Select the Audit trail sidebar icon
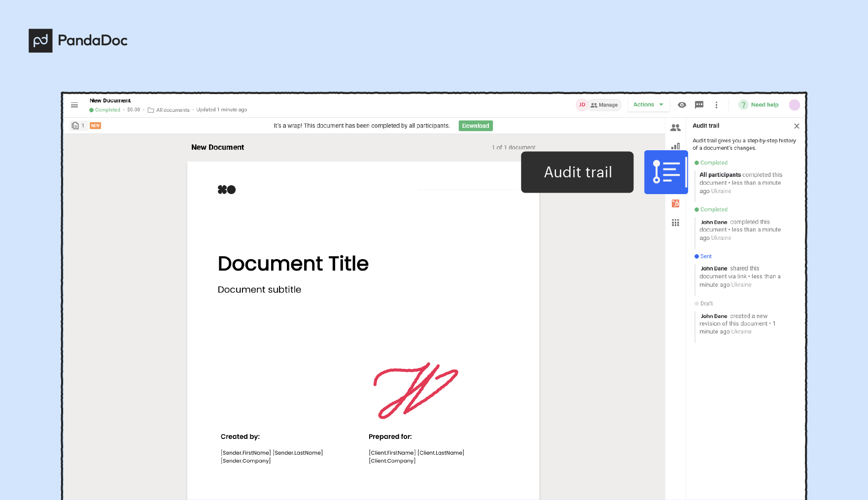This screenshot has height=500, width=868. (x=665, y=172)
